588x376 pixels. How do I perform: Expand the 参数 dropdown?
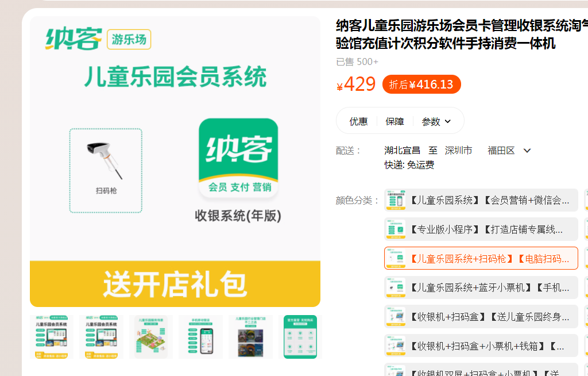point(436,121)
